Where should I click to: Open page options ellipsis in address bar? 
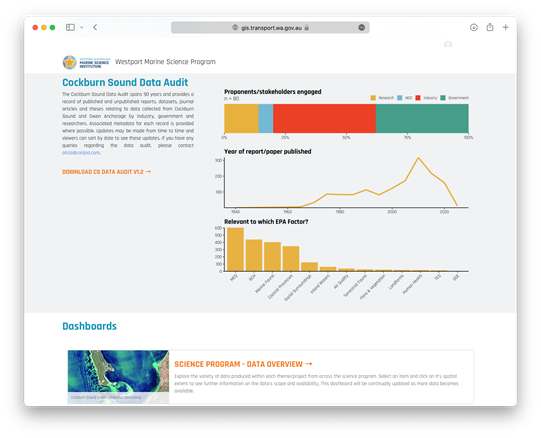(x=362, y=28)
